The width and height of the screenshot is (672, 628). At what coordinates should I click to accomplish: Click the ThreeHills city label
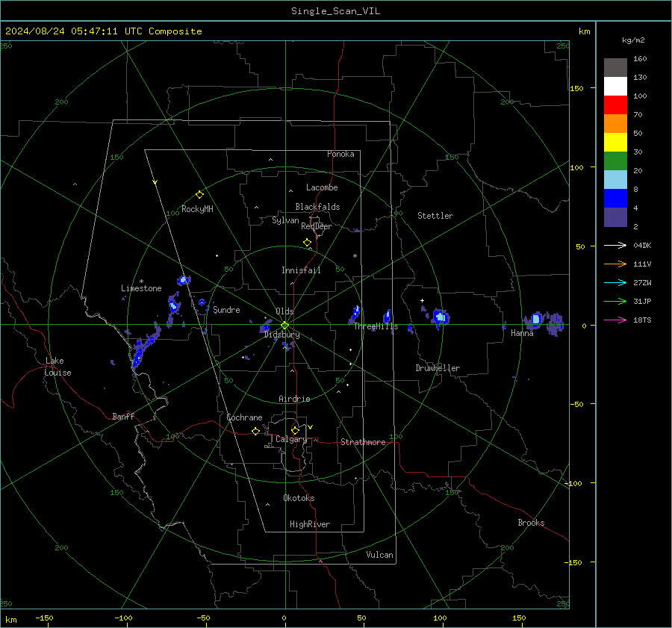click(x=376, y=326)
